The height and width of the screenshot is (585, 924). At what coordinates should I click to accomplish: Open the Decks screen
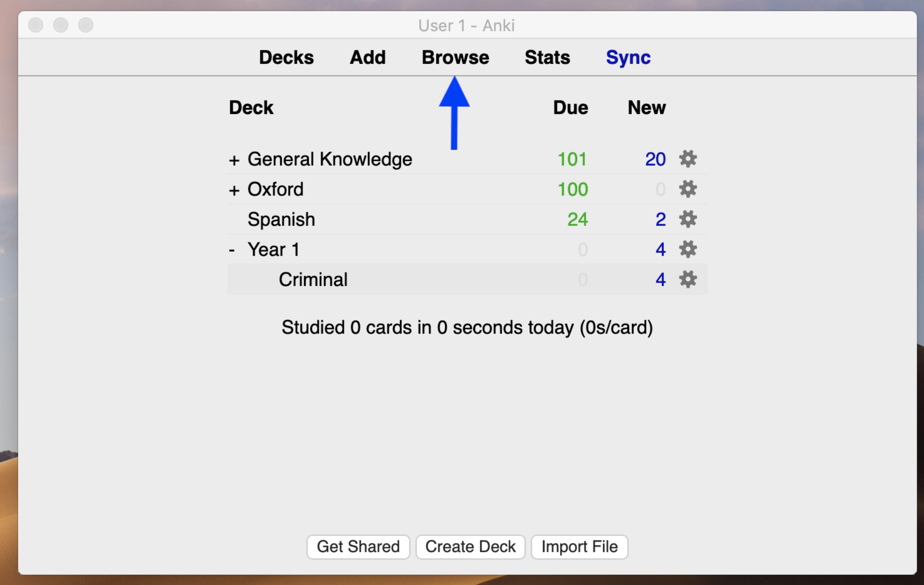pos(286,57)
